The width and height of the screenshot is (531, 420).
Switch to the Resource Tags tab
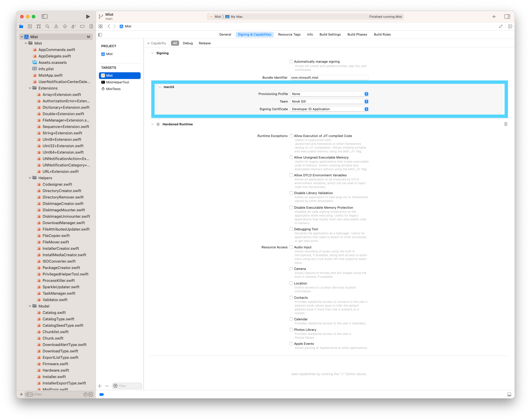pyautogui.click(x=289, y=34)
